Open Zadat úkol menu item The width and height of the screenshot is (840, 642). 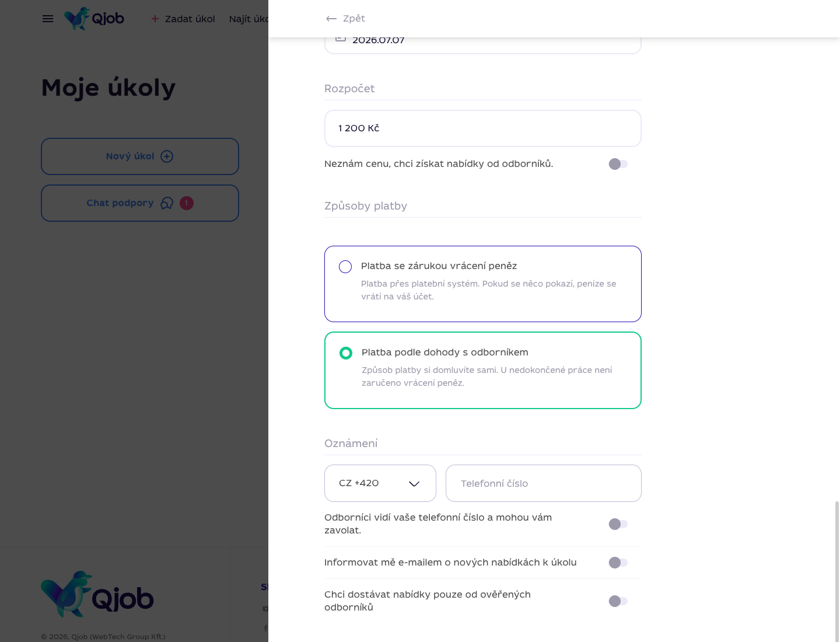coord(183,19)
